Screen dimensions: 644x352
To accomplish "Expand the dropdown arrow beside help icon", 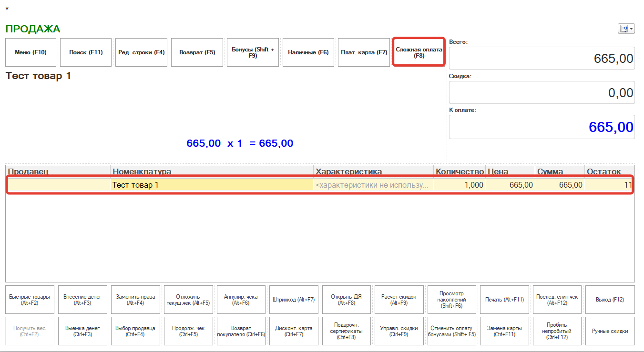I will pos(632,29).
